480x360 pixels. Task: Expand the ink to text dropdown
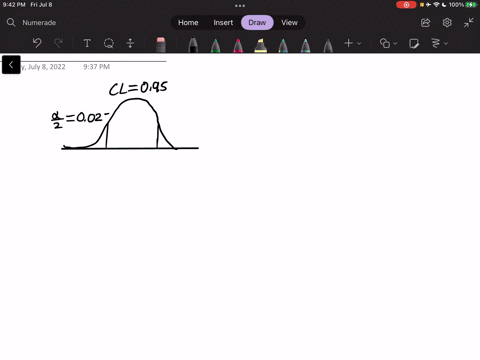[446, 43]
